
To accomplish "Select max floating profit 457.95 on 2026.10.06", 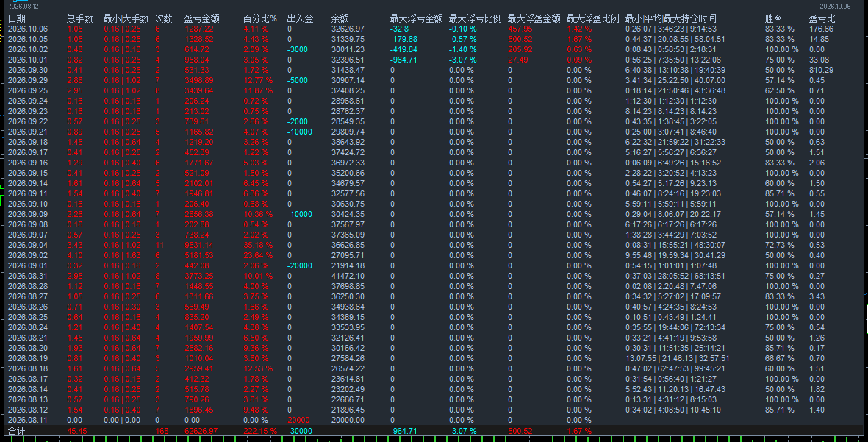I will (x=520, y=29).
